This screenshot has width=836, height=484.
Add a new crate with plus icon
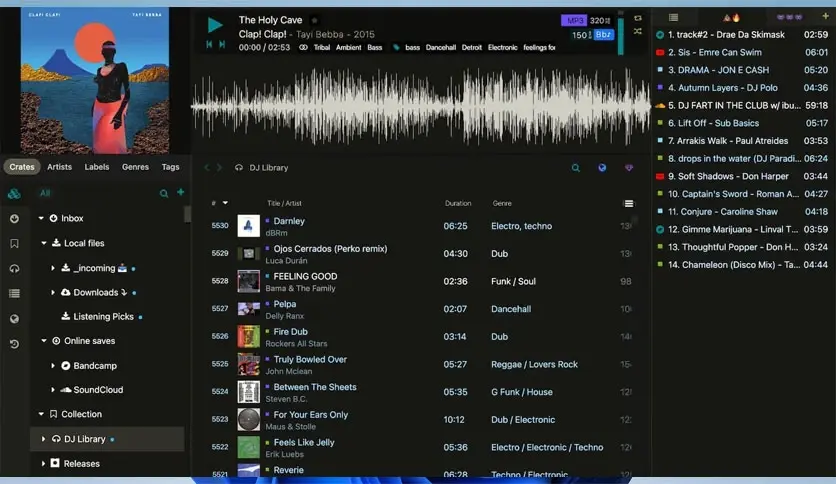180,192
